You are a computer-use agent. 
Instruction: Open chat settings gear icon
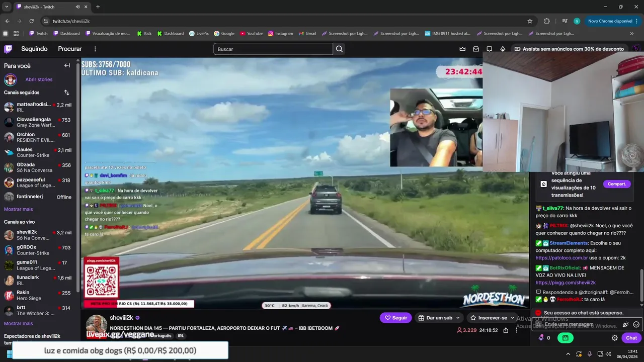tap(614, 338)
